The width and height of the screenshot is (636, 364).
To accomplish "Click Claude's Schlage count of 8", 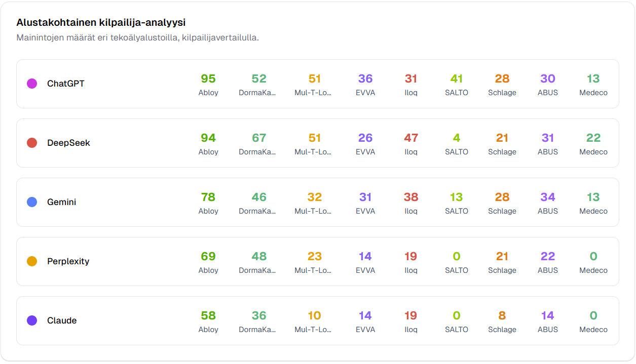I will 502,315.
